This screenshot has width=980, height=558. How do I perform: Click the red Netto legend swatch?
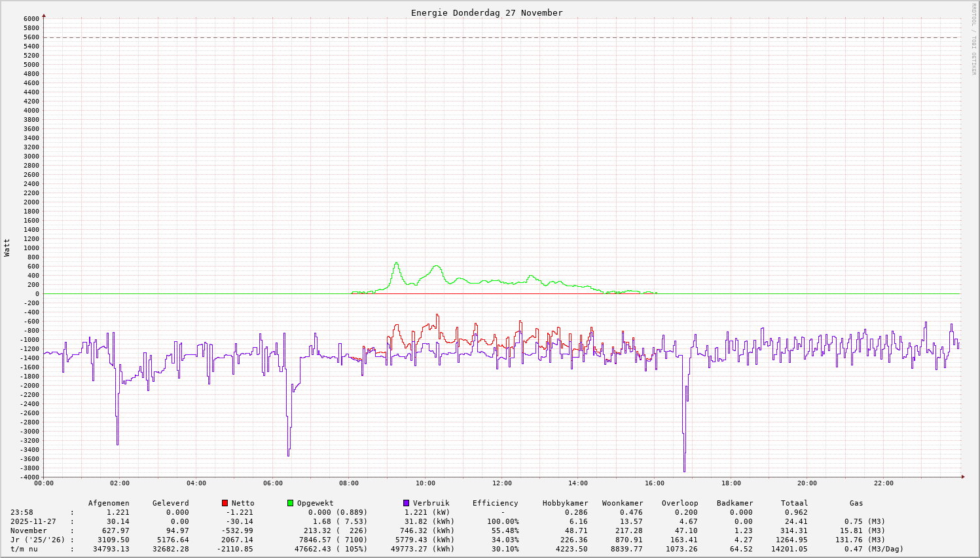click(225, 503)
